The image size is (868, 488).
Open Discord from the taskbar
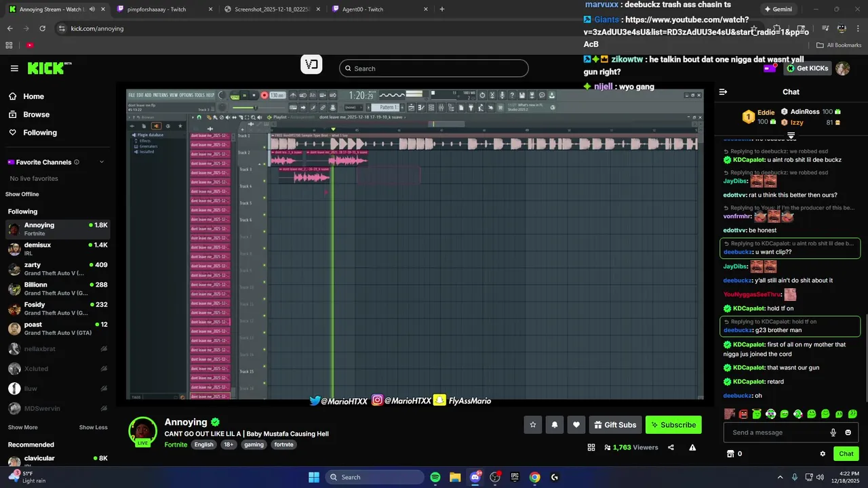(x=475, y=477)
